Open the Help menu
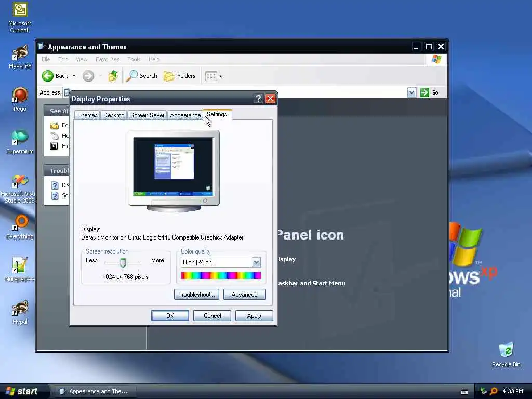532x399 pixels. point(154,59)
